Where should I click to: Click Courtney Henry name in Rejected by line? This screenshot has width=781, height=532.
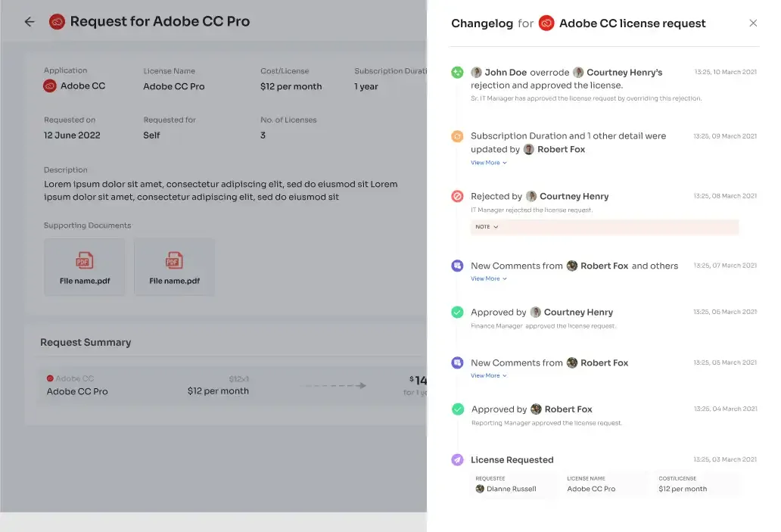(x=574, y=196)
